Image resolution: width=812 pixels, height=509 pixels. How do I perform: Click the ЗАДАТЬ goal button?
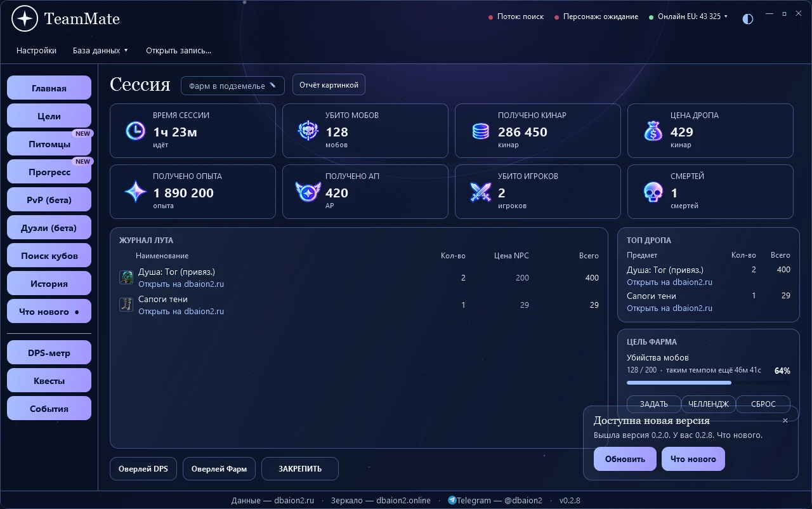point(653,404)
